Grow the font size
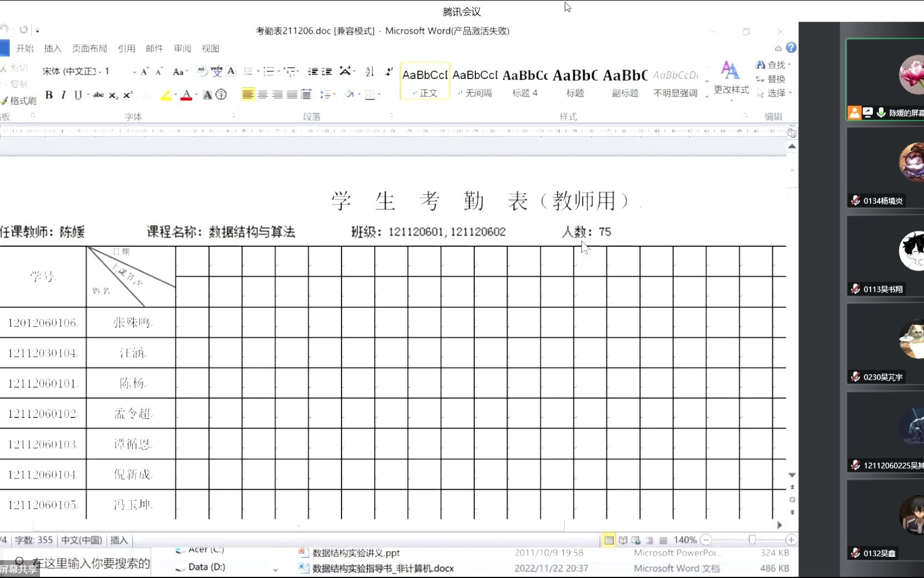Image resolution: width=924 pixels, height=578 pixels. [144, 71]
